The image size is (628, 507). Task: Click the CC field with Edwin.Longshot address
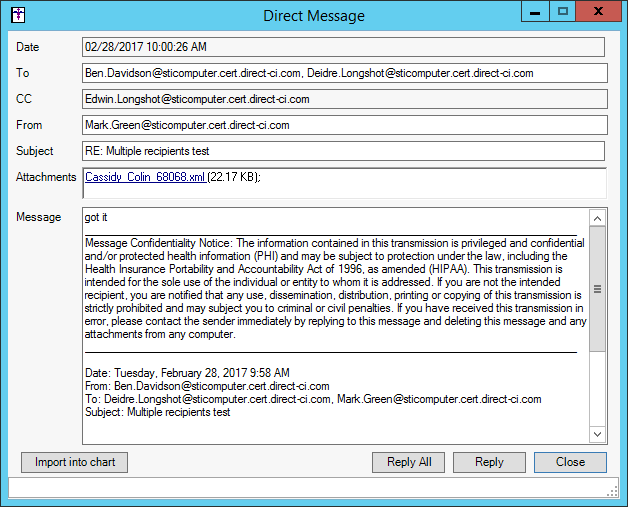click(344, 99)
